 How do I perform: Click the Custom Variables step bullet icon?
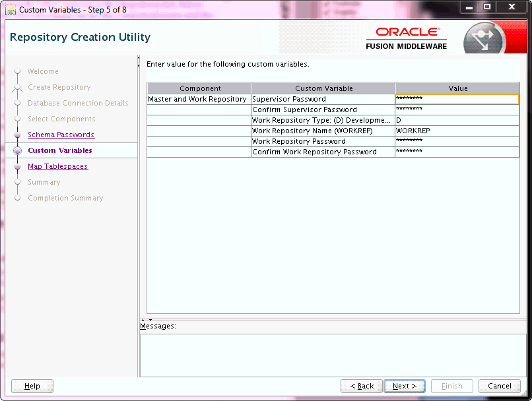[x=18, y=151]
